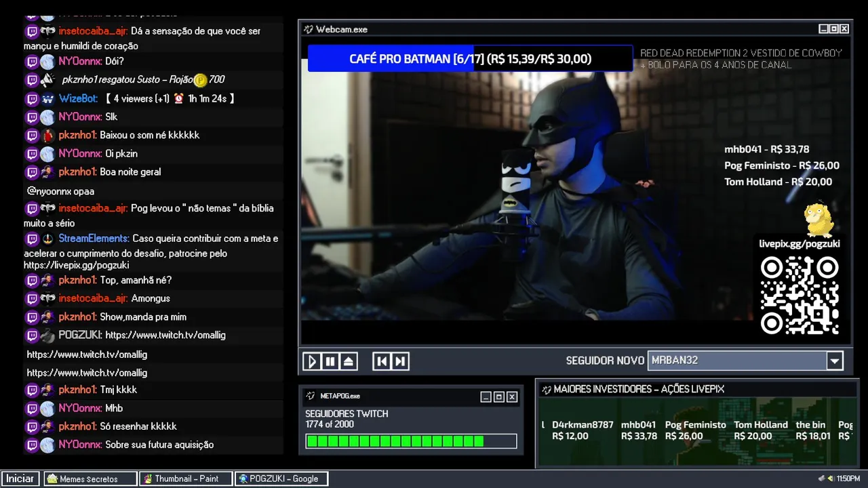Click the Webcam.exe title bar icon
The height and width of the screenshot is (488, 868).
click(309, 29)
